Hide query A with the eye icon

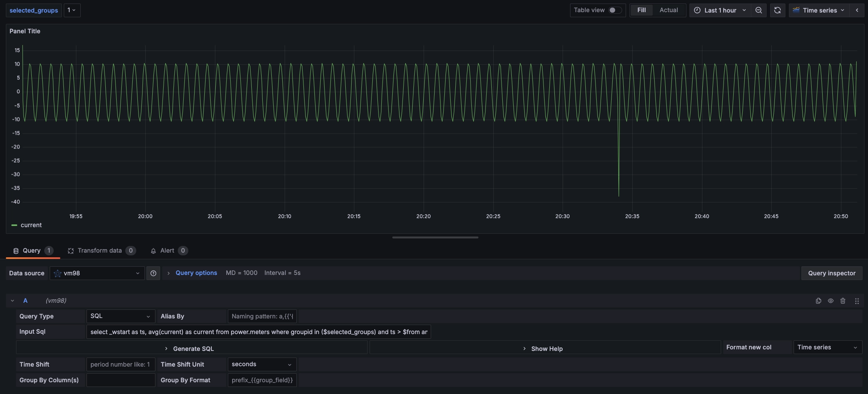tap(830, 301)
